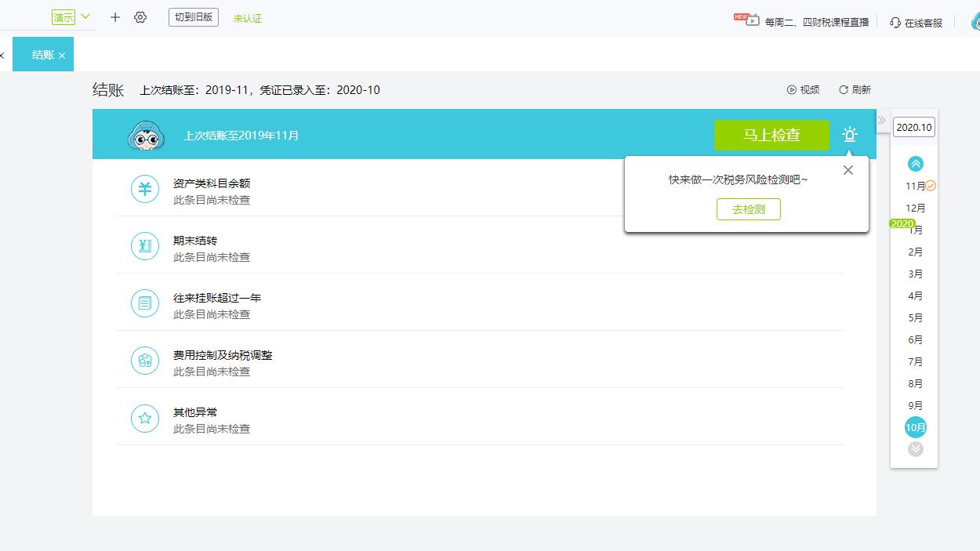Click the 刷新 refresh icon
The image size is (980, 551).
tap(844, 89)
